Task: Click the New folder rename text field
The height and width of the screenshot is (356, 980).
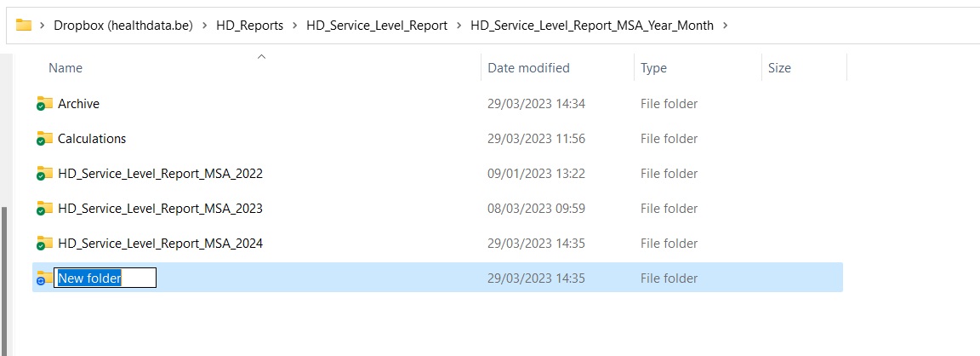Action: [x=105, y=278]
